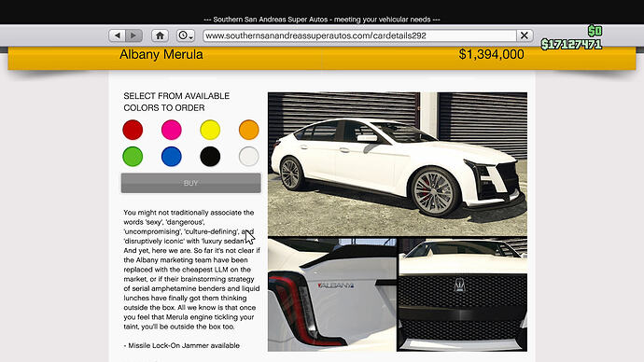Click the bank balance money counter
The height and width of the screenshot is (362, 644).
pyautogui.click(x=571, y=45)
